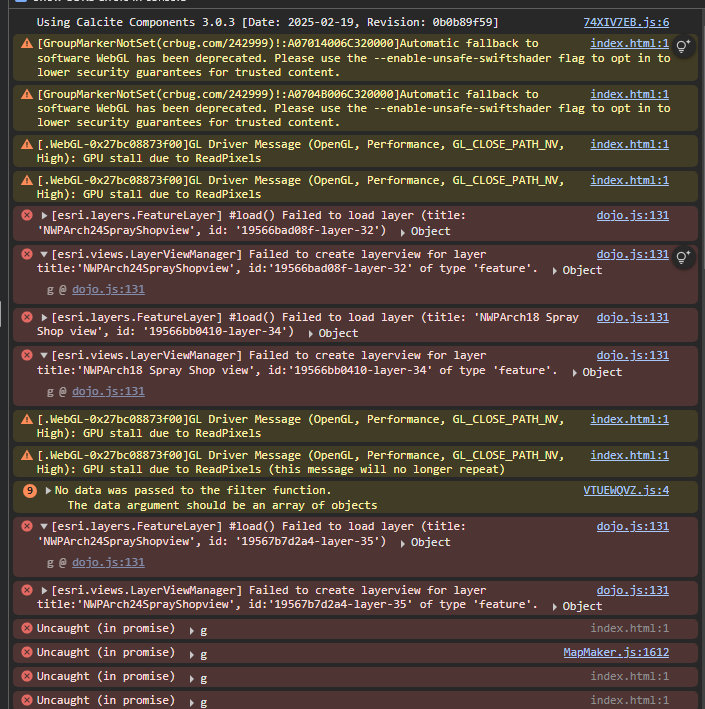
Task: Open index.html:1 link of 'no longer repeat' warning
Action: 629,455
